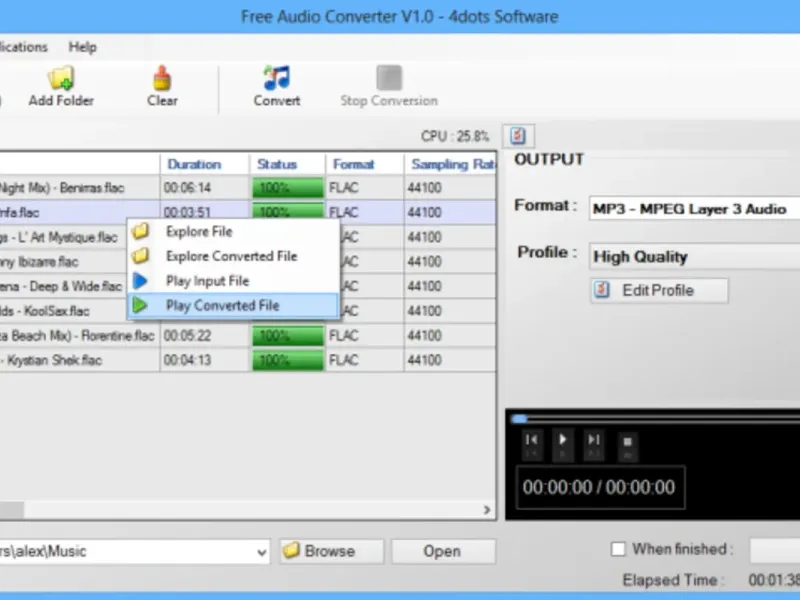Select the file row Krystian Shek.flac
This screenshot has height=600, width=800.
click(247, 360)
